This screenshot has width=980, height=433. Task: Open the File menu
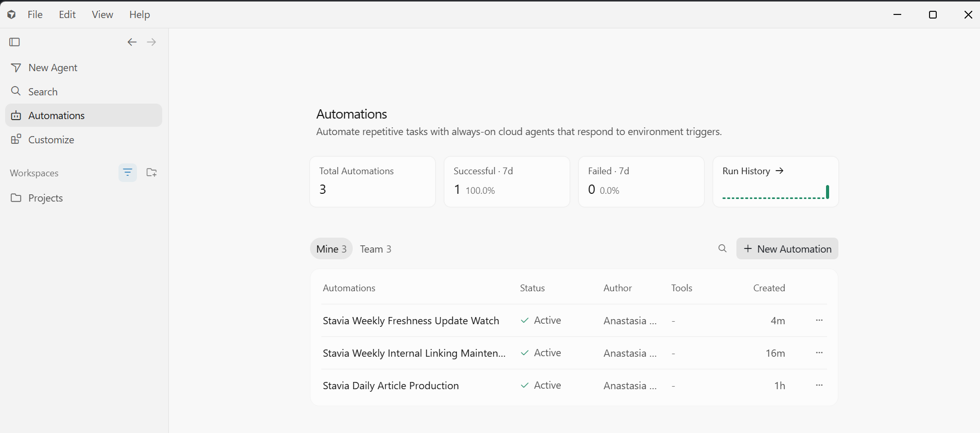[x=35, y=14]
